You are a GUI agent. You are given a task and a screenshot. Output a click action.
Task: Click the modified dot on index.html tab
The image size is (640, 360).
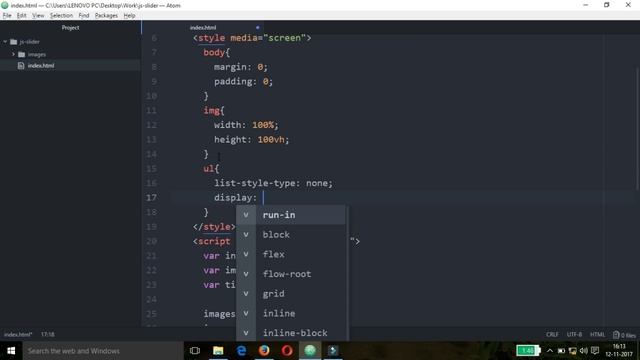click(x=258, y=27)
